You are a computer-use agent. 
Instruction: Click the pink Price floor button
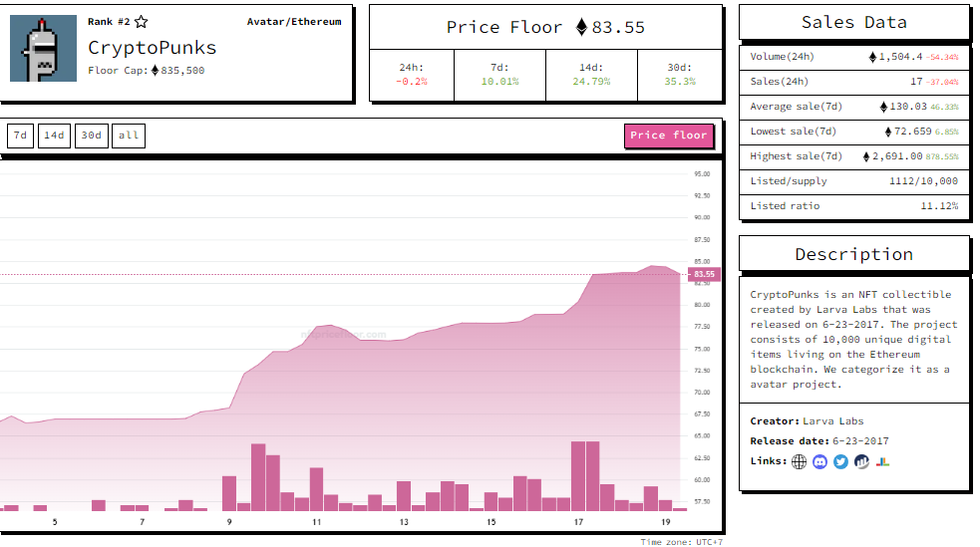pyautogui.click(x=669, y=136)
